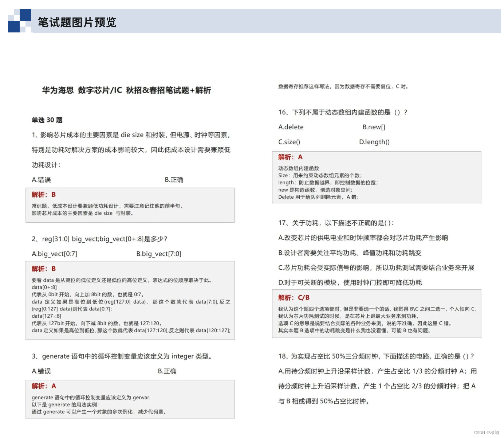Click the section label 单选 30 题

(x=47, y=120)
